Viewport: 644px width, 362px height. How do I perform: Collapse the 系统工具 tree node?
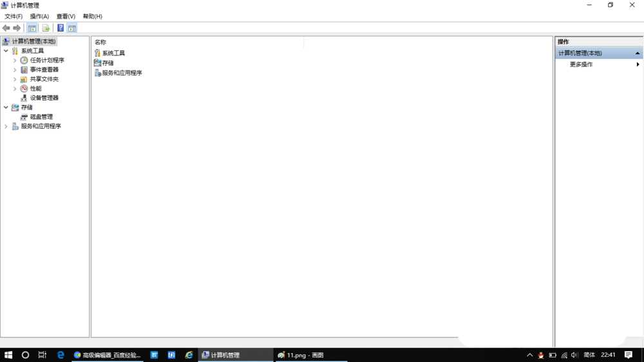click(6, 51)
